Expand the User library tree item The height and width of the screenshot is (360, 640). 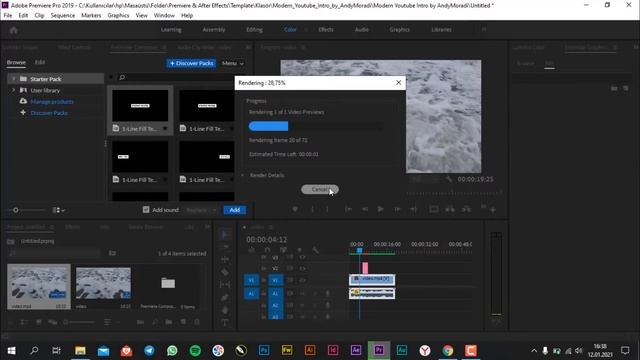13,90
